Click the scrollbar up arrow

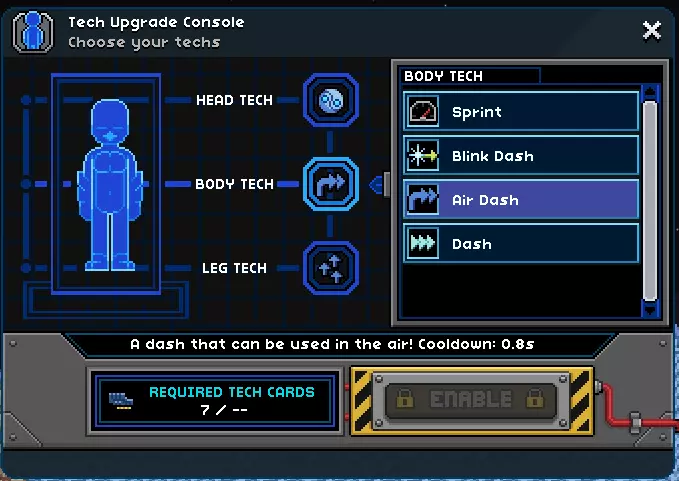tap(650, 93)
